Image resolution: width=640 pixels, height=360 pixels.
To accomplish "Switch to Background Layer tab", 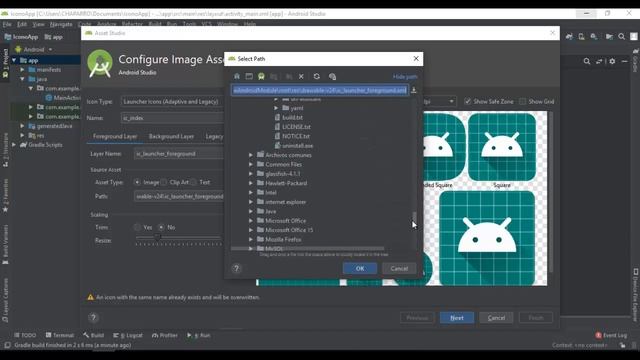I will coord(171,136).
